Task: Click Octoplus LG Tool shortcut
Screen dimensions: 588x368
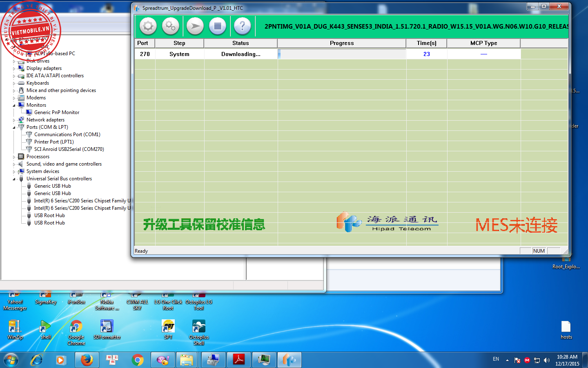Action: tap(199, 301)
